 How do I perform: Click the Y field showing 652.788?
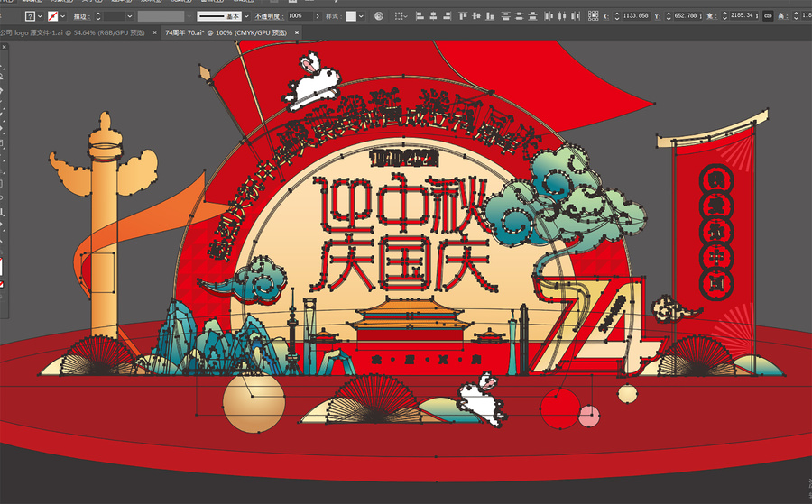point(687,16)
